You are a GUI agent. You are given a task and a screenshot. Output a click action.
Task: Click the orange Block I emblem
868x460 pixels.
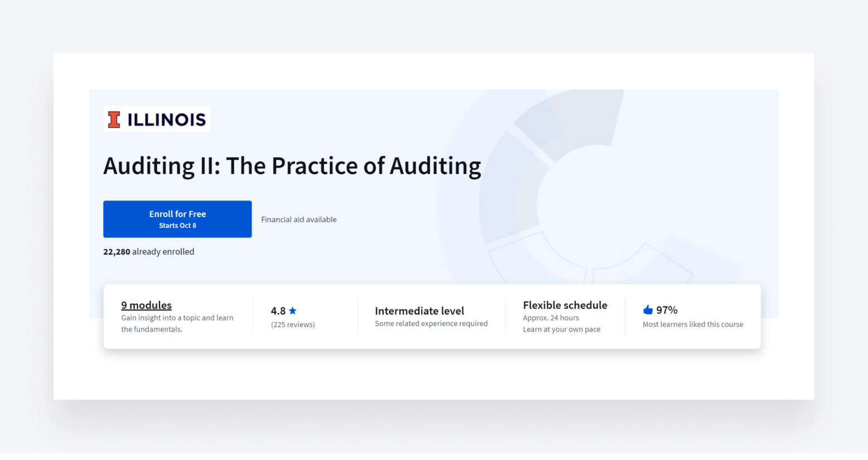pos(113,118)
